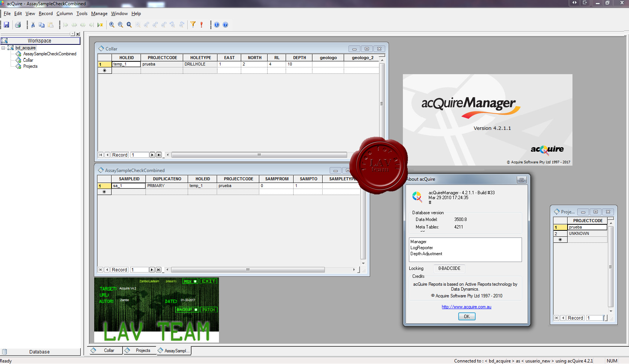
Task: Select 'LogReporter' in the About list
Action: point(421,248)
